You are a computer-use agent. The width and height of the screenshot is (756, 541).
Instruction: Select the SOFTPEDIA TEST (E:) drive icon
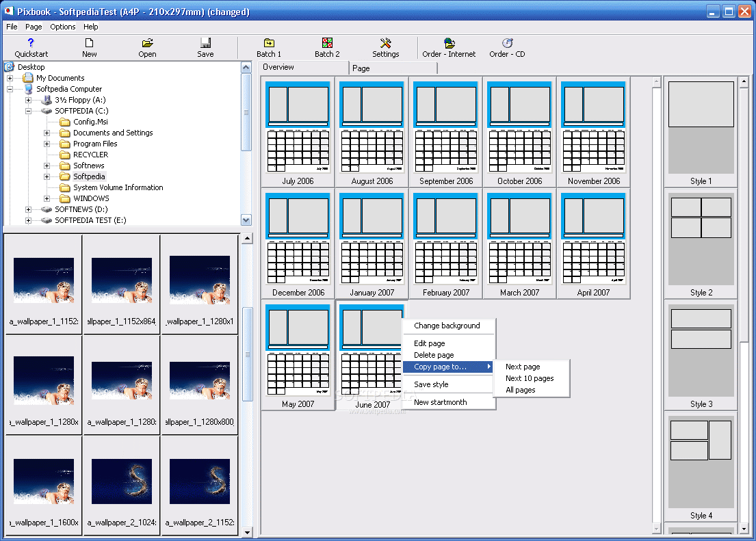tap(47, 220)
